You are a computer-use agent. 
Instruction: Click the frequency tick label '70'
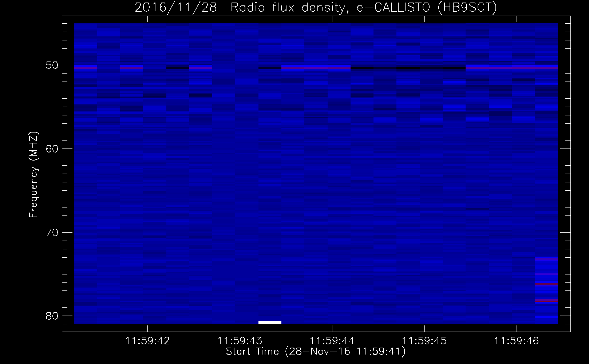click(52, 233)
